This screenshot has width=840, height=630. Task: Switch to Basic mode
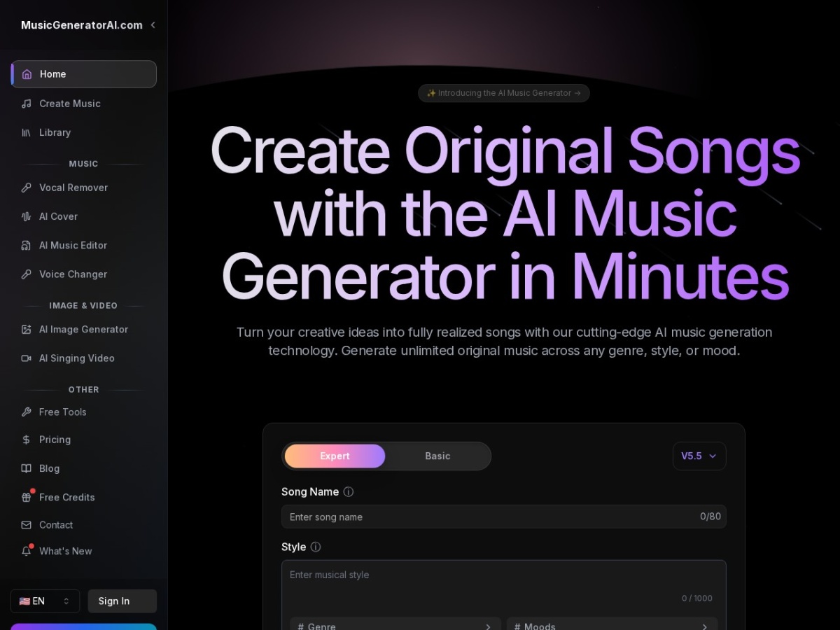click(437, 456)
